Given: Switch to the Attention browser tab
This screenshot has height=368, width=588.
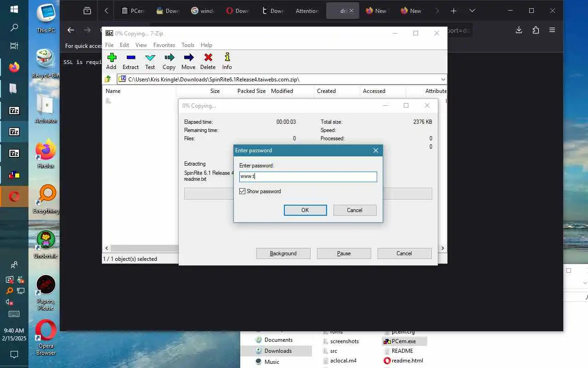Looking at the screenshot, I should coord(307,11).
